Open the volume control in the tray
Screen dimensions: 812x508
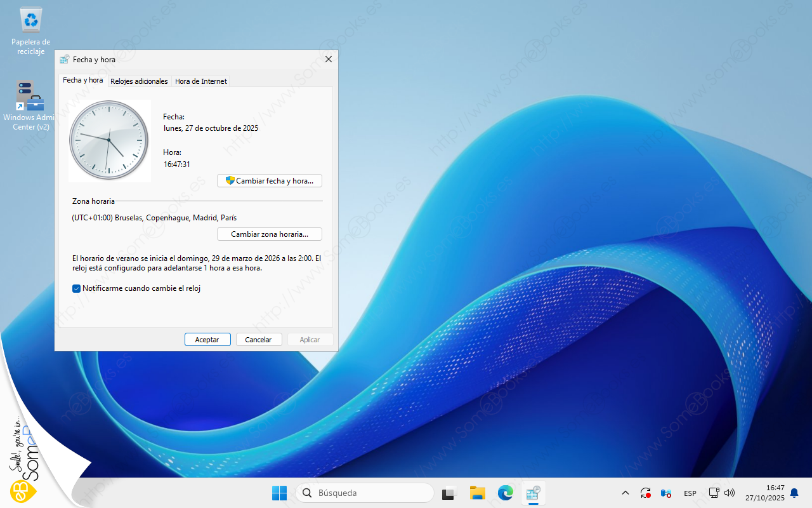coord(730,493)
